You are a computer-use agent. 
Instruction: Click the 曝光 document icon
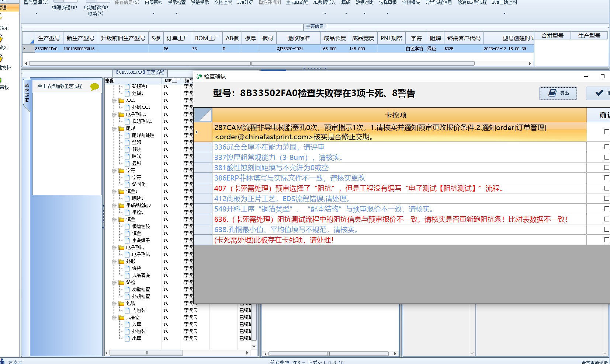tap(127, 156)
